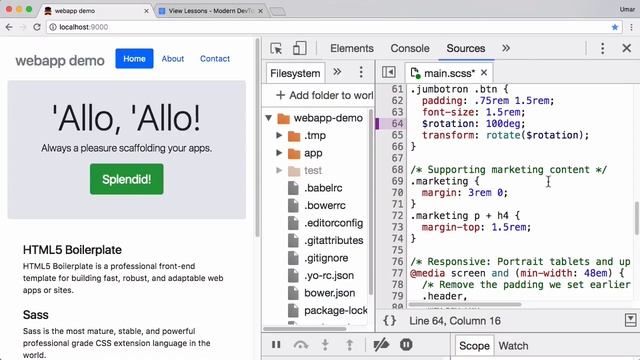The width and height of the screenshot is (640, 360).
Task: Click line number 64 in gutter
Action: (397, 123)
